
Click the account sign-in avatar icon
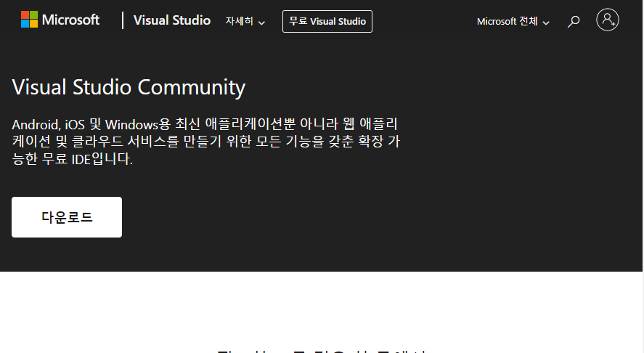[608, 20]
